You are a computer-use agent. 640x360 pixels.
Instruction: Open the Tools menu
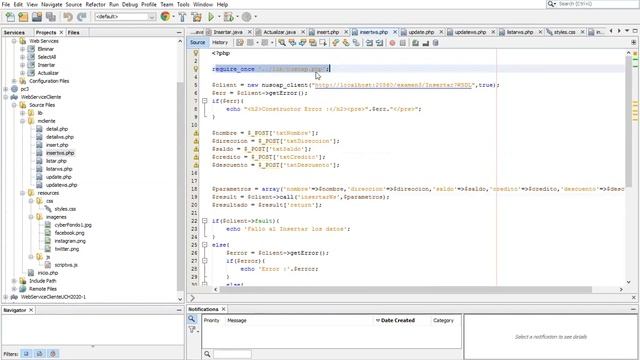(183, 4)
